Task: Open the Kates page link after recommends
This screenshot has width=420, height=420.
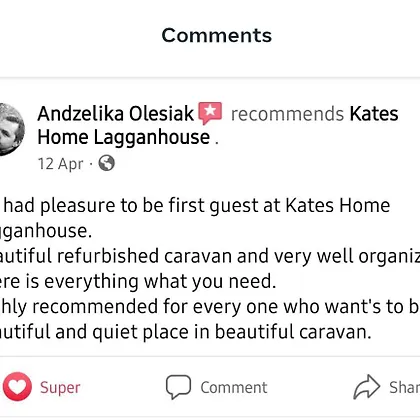Action: (x=374, y=114)
